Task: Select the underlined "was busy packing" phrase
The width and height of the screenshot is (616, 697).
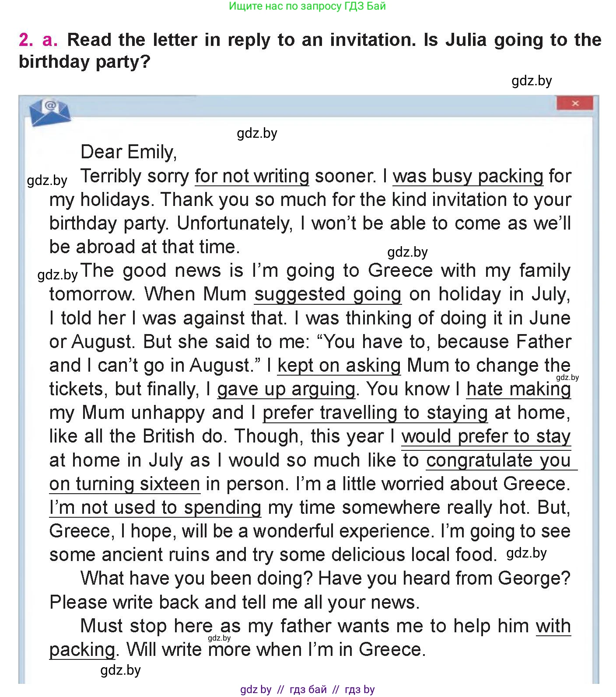Action: click(x=468, y=176)
